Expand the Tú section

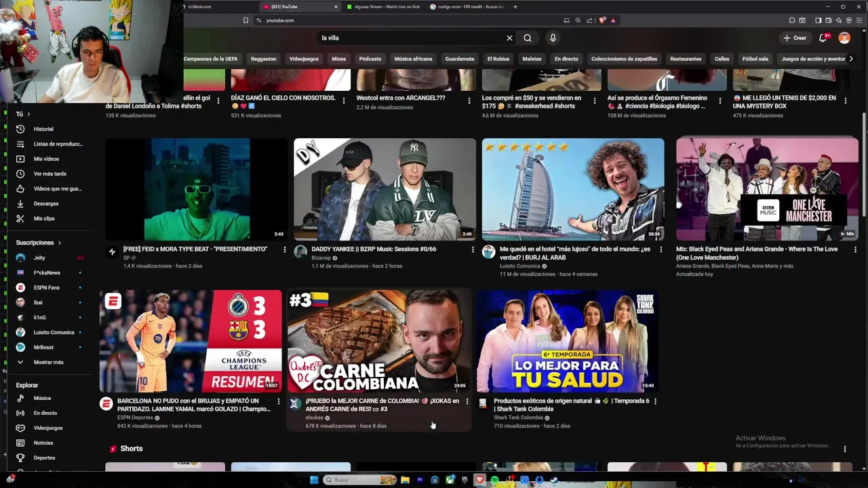(23, 114)
